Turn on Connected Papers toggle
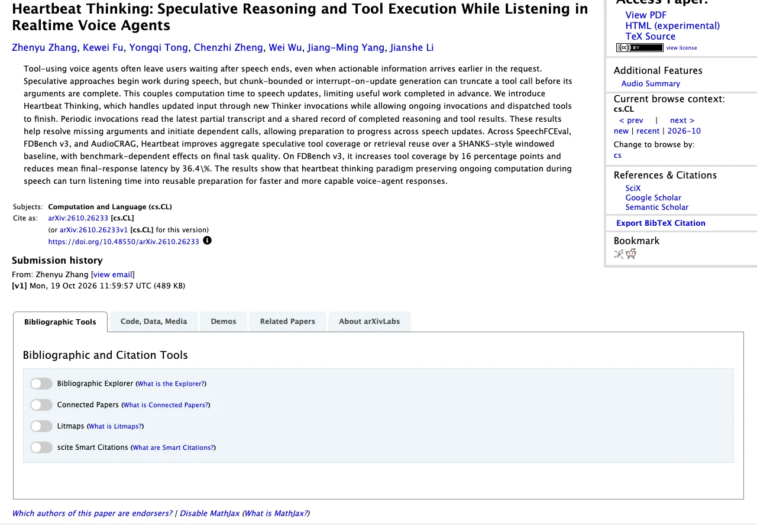757x532 pixels. (x=41, y=405)
